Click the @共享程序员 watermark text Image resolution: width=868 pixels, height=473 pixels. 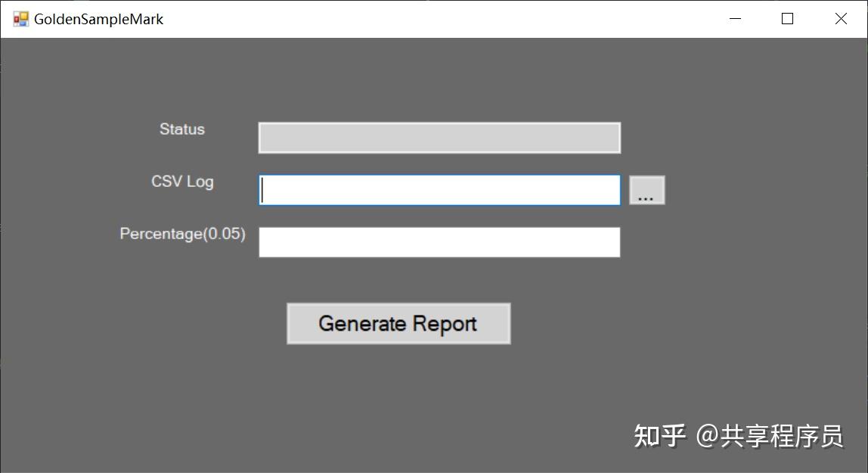768,436
